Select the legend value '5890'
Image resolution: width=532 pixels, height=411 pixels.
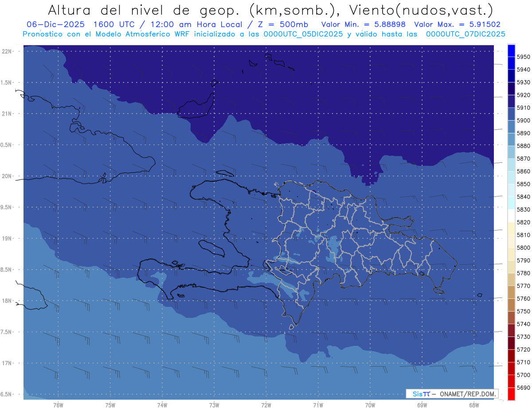pos(524,133)
